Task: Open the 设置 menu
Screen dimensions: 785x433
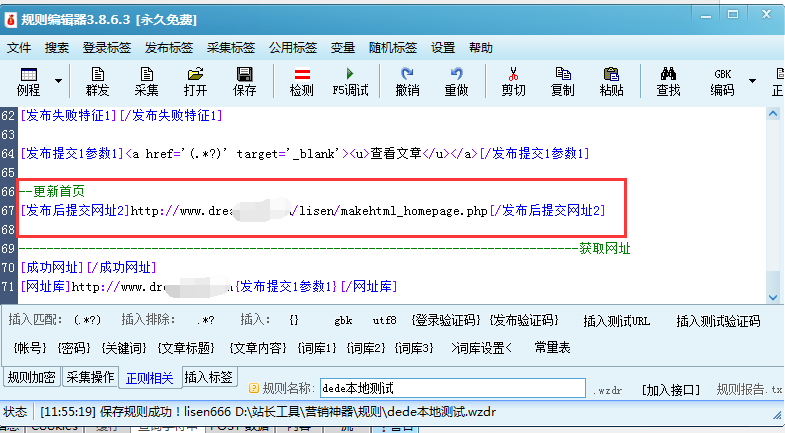Action: click(443, 48)
